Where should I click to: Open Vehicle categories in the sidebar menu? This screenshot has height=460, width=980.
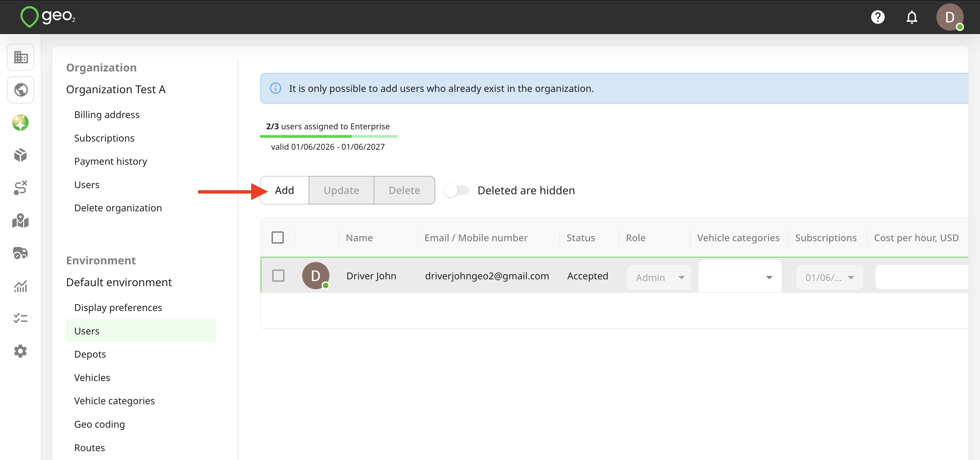(115, 401)
